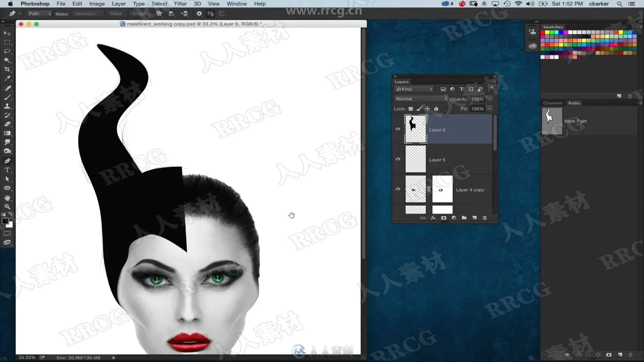
Task: Select the Clone Stamp tool
Action: [x=7, y=106]
